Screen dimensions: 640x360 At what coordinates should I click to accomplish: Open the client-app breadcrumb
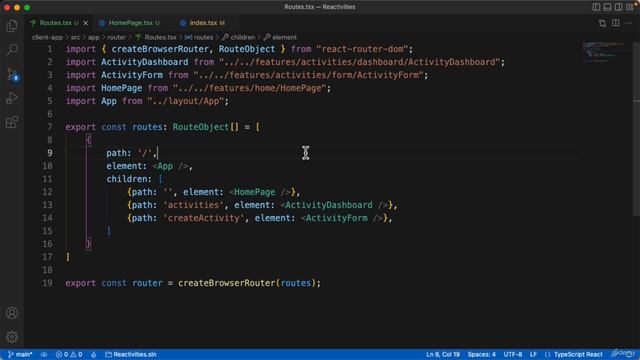pos(47,37)
